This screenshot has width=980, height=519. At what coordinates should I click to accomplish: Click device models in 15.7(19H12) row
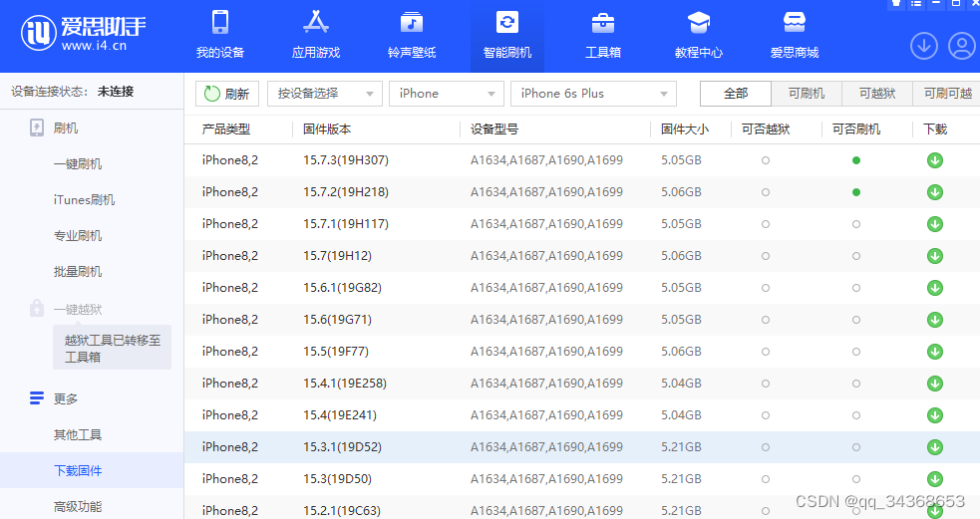(x=547, y=256)
